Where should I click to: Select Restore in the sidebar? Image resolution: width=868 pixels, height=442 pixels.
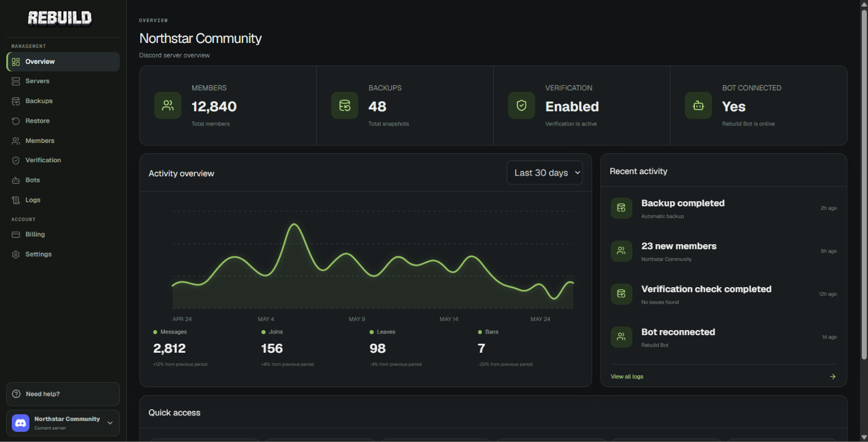coord(63,121)
